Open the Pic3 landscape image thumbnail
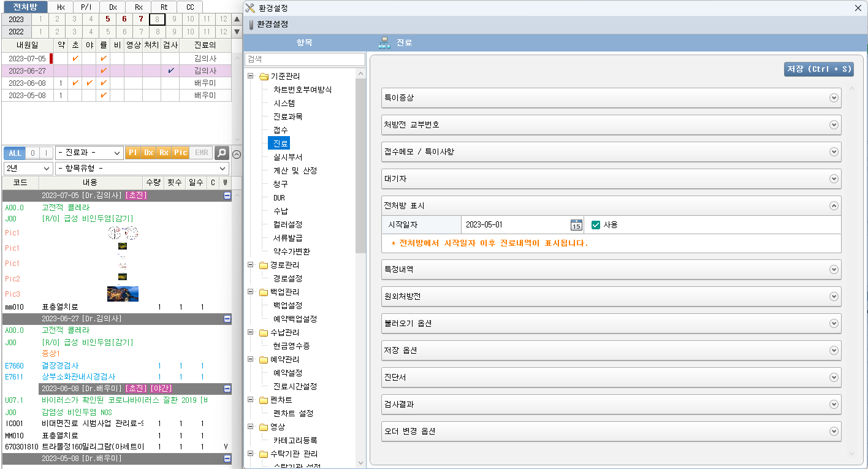The height and width of the screenshot is (469, 868). click(x=123, y=294)
